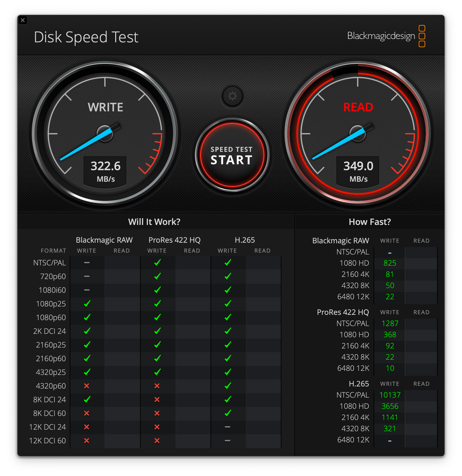Click Blackmagic RAW red cross for 12K DCI 60

click(87, 441)
